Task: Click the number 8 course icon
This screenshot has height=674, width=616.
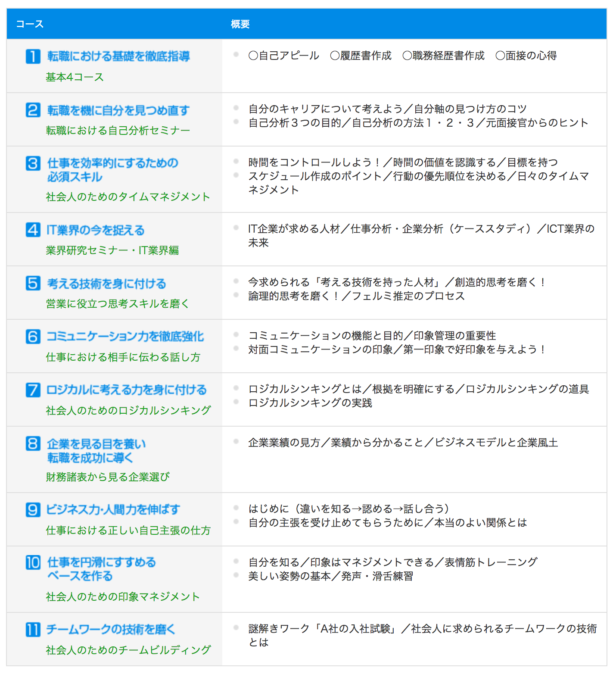Action: click(33, 443)
